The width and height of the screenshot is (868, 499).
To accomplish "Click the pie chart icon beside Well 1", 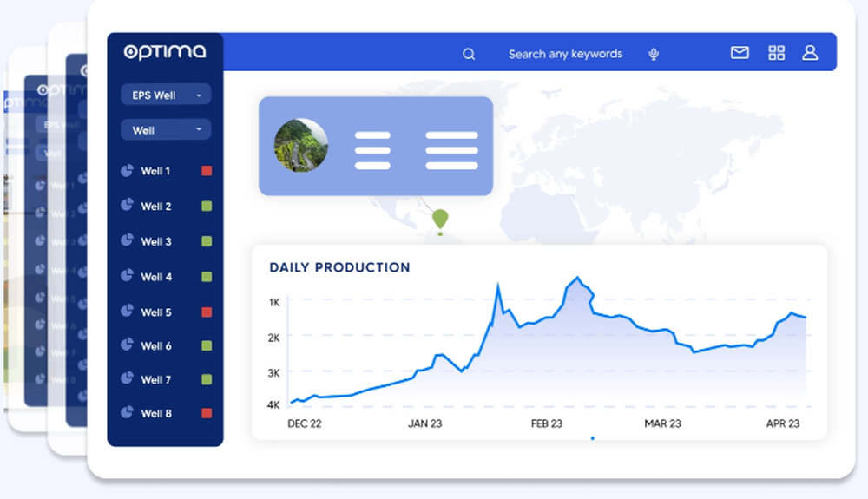I will [127, 170].
